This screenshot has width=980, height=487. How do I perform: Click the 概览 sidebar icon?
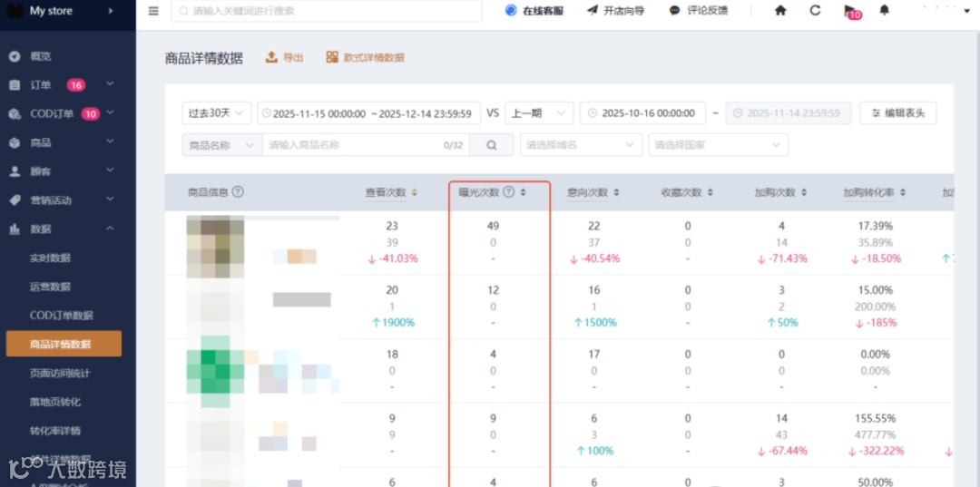point(15,56)
